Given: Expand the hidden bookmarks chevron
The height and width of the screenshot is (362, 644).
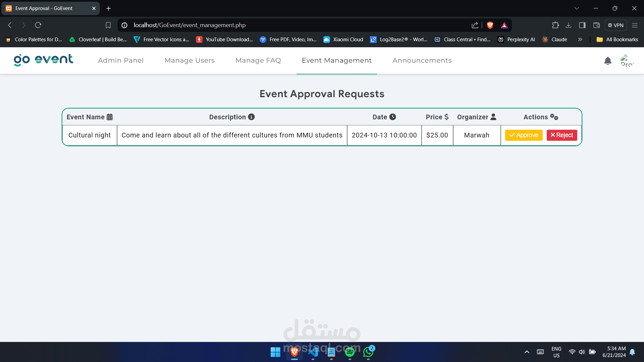Looking at the screenshot, I should pos(580,40).
